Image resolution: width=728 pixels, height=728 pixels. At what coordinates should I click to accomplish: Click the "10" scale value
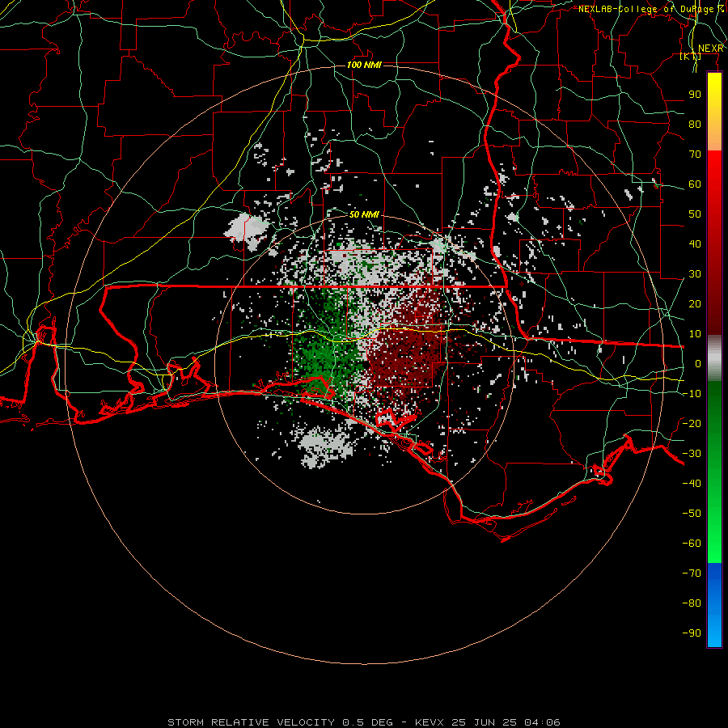695,334
